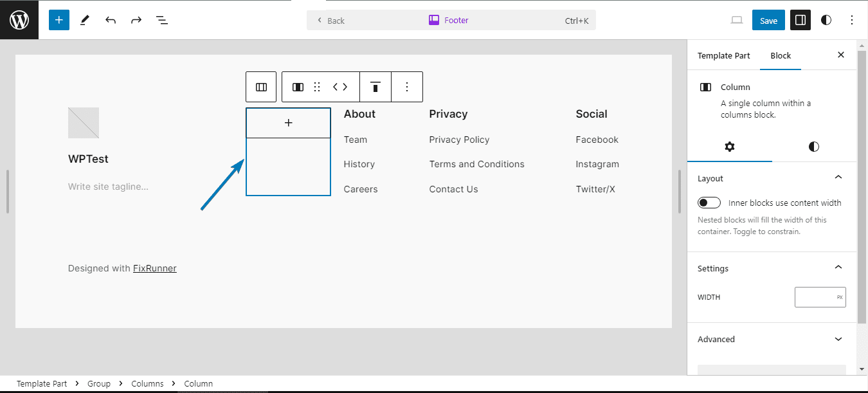868x393 pixels.
Task: Open the Document Overview list view
Action: click(162, 20)
